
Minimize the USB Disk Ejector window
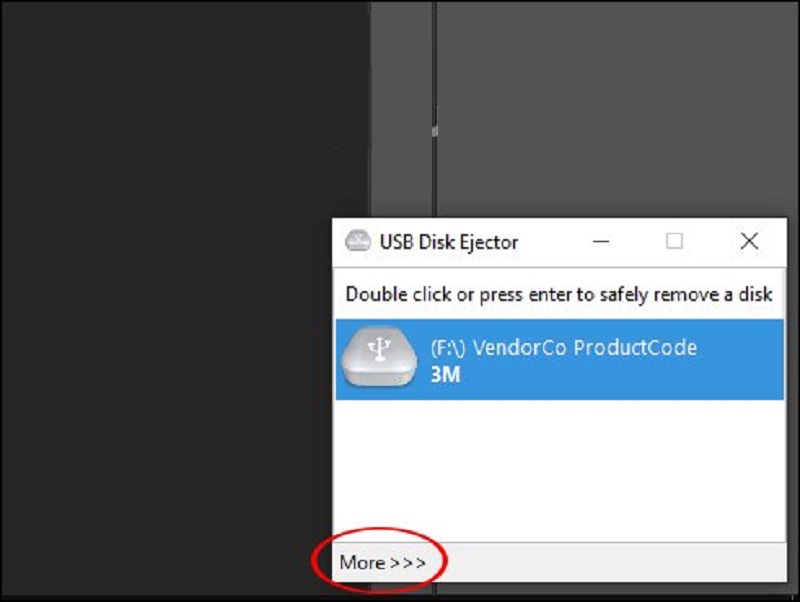(x=601, y=241)
